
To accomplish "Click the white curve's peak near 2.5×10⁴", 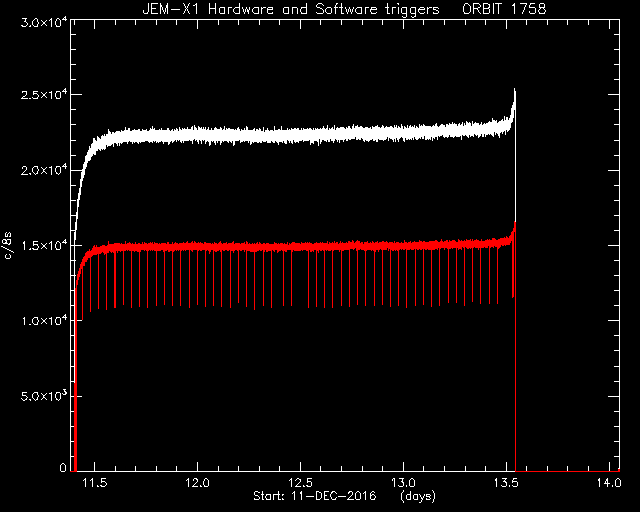I will point(515,90).
